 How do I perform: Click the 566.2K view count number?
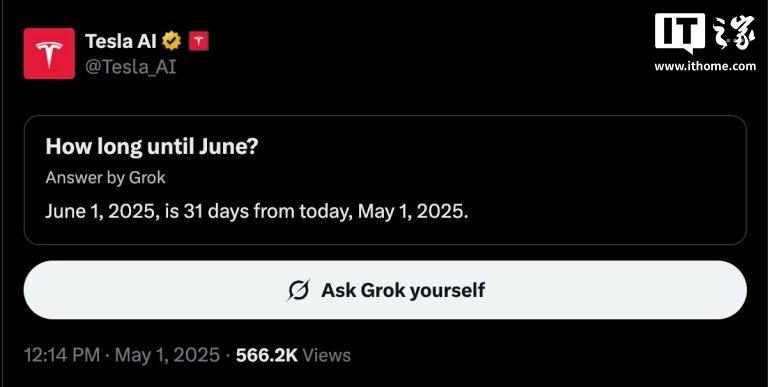point(266,355)
